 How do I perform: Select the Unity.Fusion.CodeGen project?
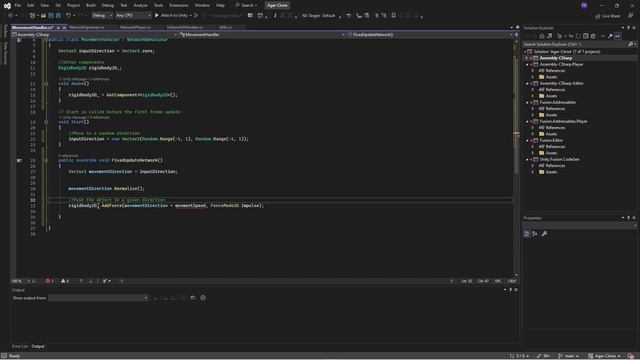tap(559, 160)
